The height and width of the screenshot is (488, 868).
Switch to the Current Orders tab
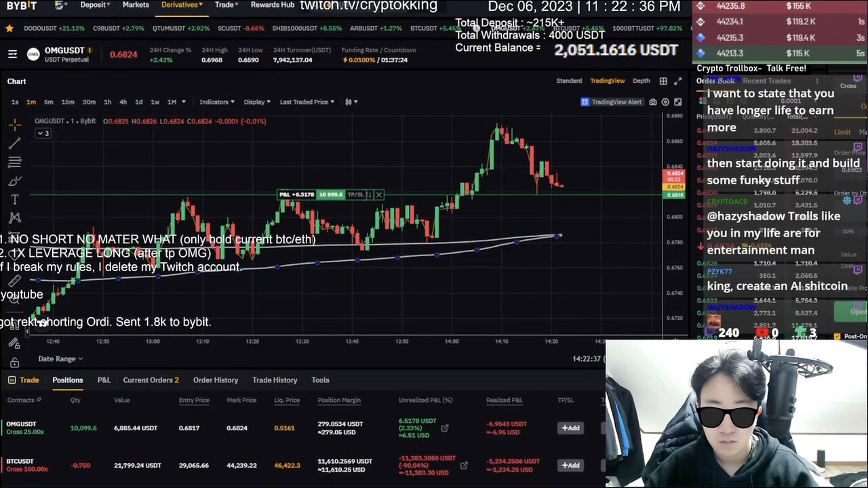point(151,380)
